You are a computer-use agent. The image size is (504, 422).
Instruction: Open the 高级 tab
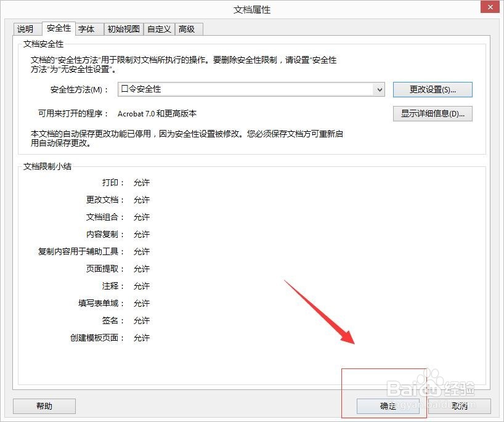pyautogui.click(x=188, y=28)
